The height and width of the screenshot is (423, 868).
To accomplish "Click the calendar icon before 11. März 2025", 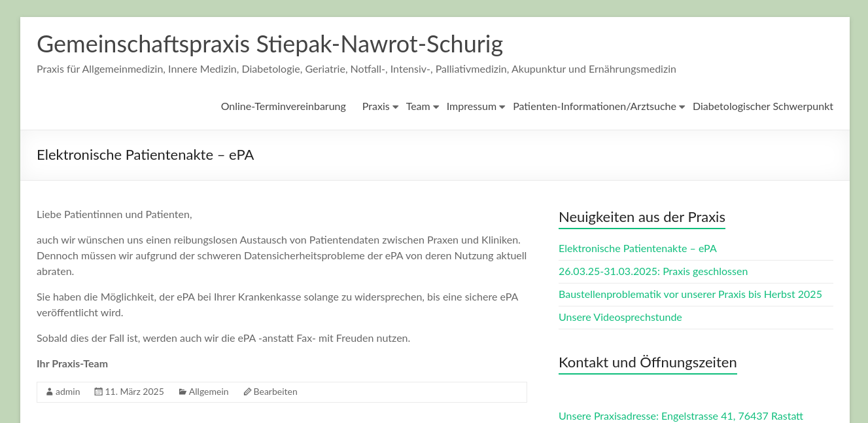I will tap(99, 392).
